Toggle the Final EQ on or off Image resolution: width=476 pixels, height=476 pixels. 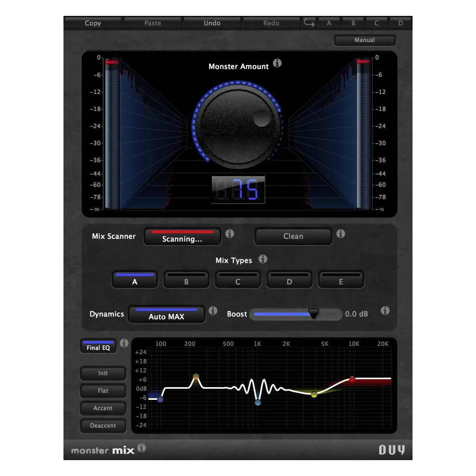[98, 346]
